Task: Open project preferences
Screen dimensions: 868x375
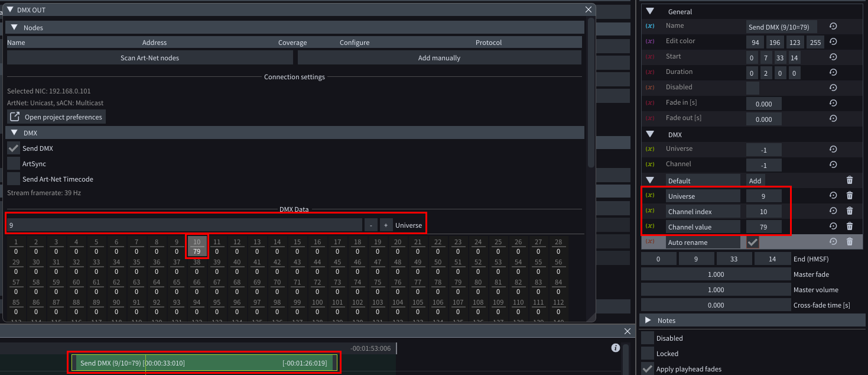Action: [57, 117]
